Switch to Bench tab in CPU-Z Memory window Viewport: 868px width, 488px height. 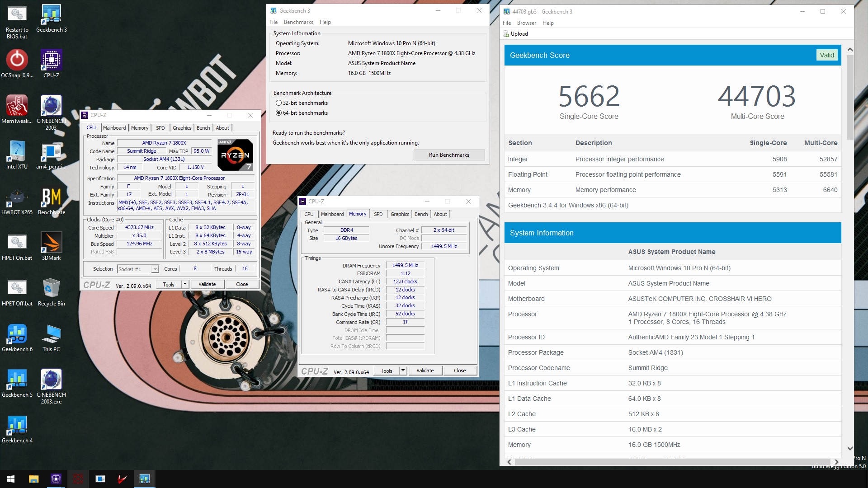(x=421, y=214)
